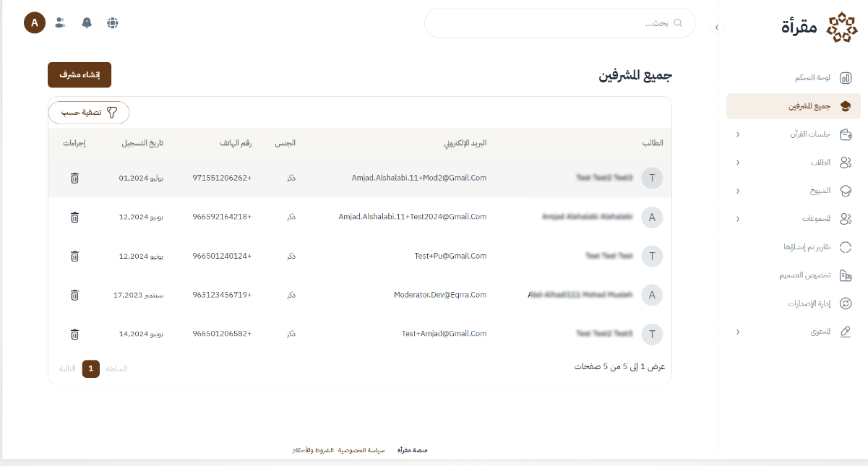Viewport: 868px width, 466px height.
Task: Click the notification bell icon
Action: point(87,22)
